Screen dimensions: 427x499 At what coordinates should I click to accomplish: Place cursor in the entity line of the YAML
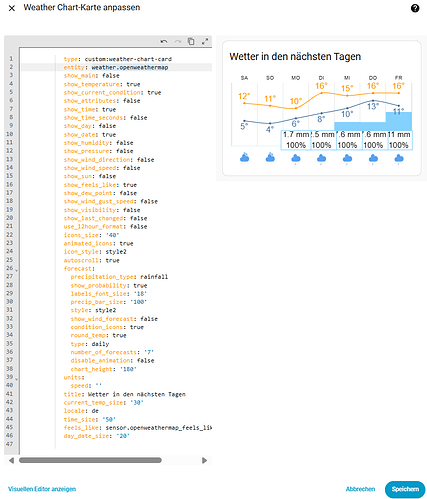[116, 67]
